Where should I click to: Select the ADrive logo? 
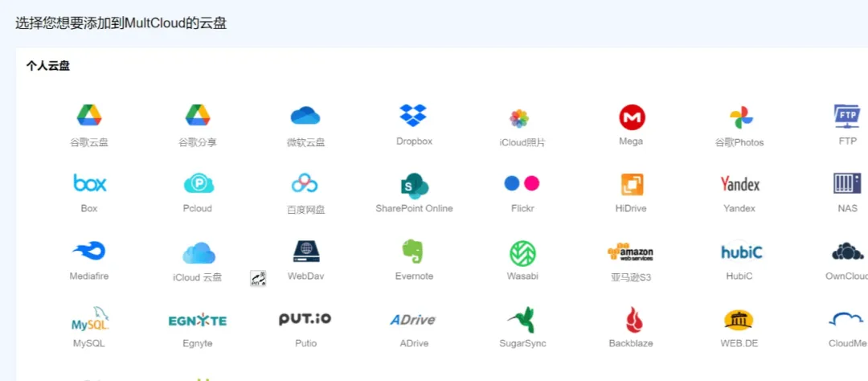[413, 320]
